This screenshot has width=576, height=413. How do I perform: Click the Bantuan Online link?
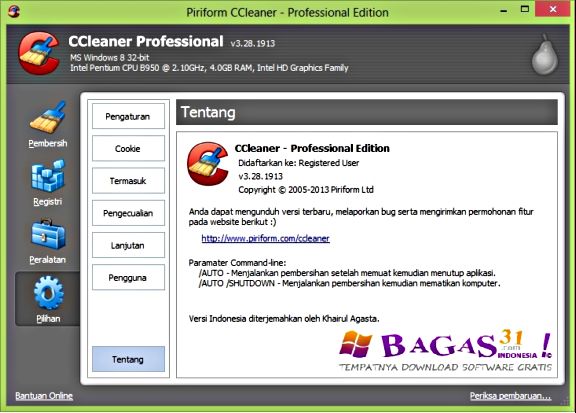[x=44, y=396]
